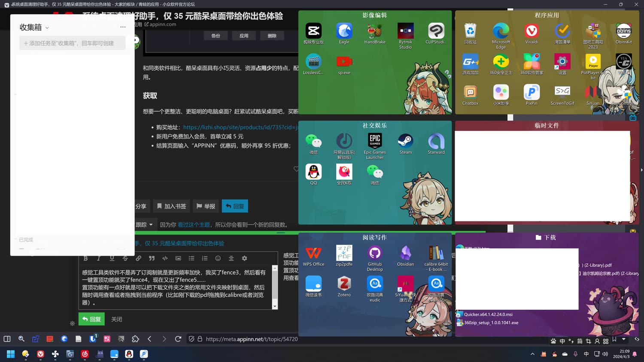644x362 pixels.
Task: Open the 跟踪 notification level dropdown
Action: coord(144,224)
